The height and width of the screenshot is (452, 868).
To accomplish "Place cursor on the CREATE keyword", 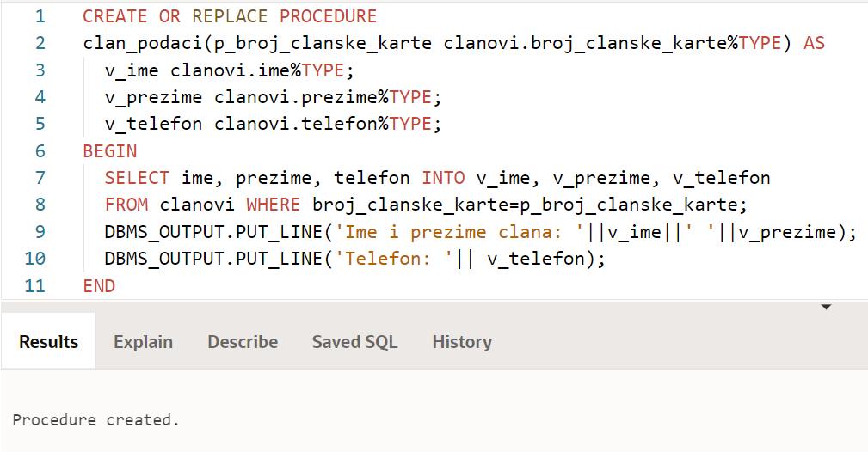I will click(115, 16).
